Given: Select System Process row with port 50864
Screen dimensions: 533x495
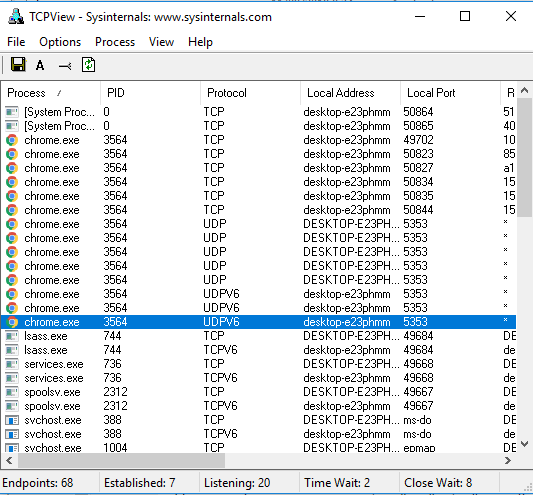Looking at the screenshot, I should click(x=258, y=112).
